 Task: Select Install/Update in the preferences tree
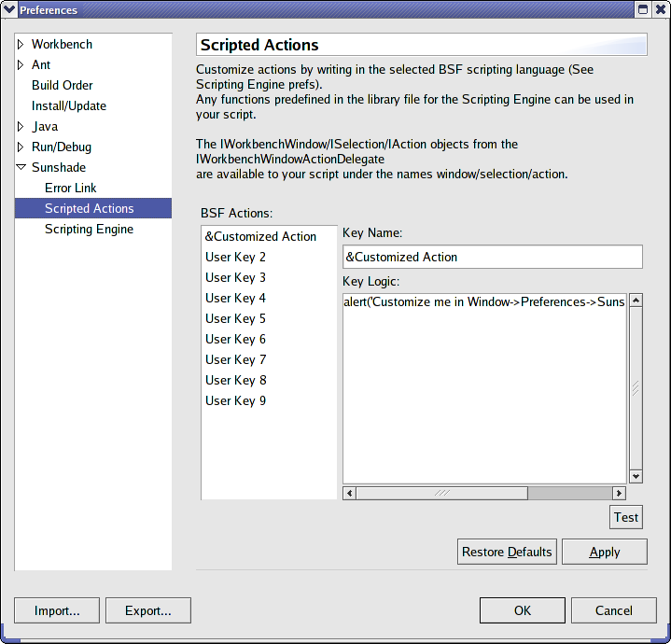(68, 106)
